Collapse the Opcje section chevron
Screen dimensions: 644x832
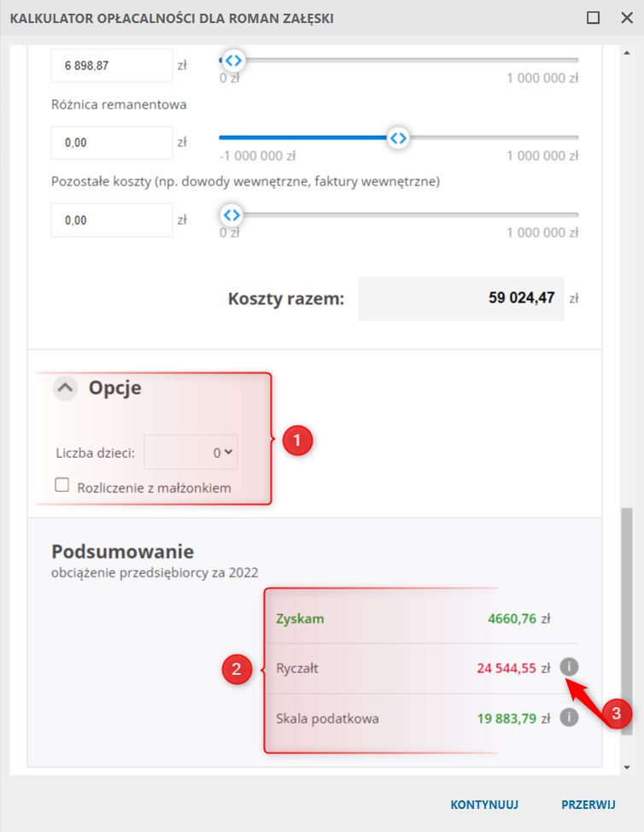[65, 389]
